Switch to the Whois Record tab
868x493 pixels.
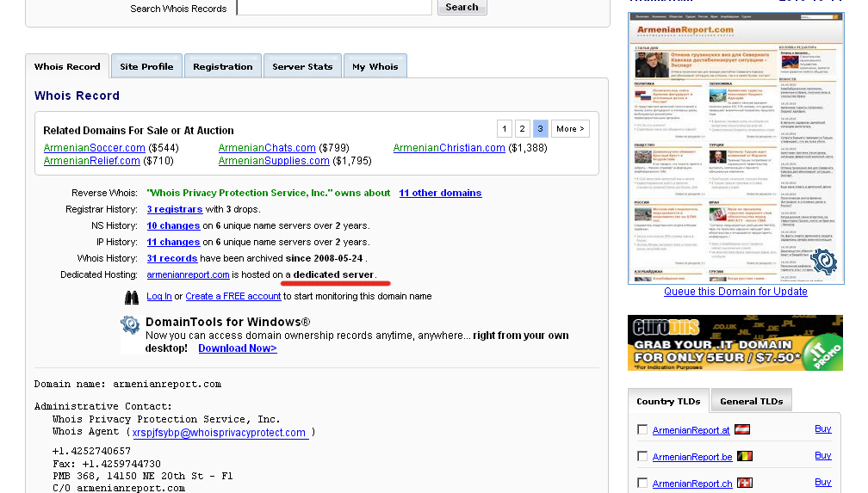tap(67, 66)
